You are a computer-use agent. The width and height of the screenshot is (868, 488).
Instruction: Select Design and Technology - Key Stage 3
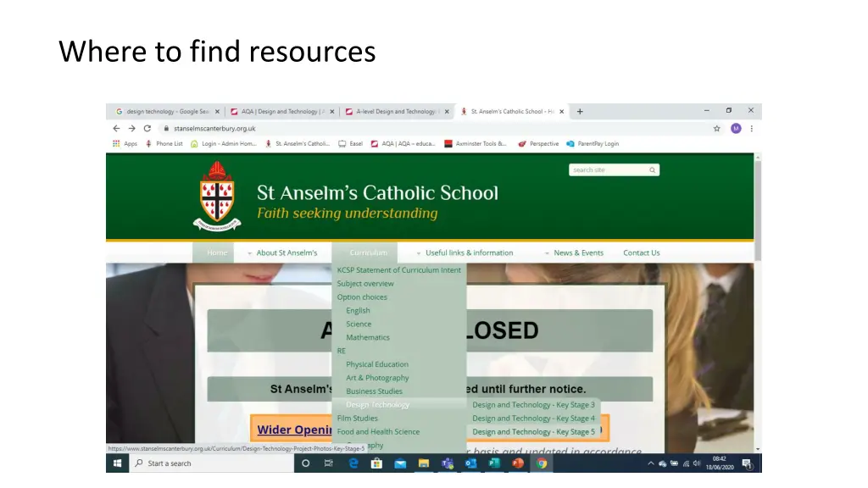pos(533,405)
